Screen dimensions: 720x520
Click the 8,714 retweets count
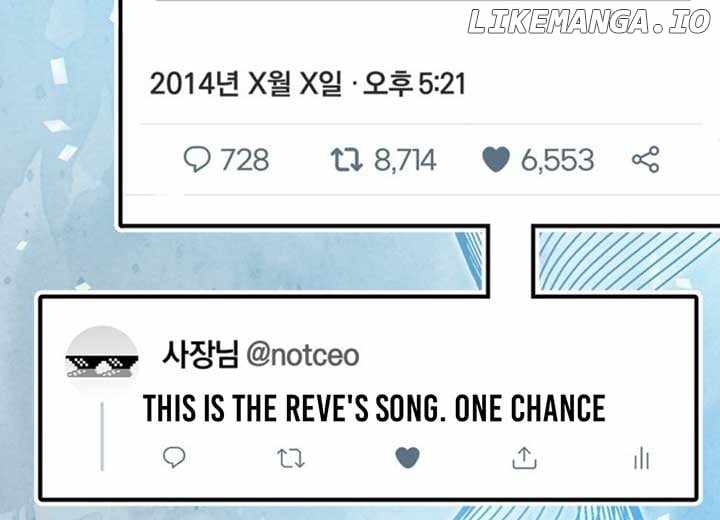[405, 160]
